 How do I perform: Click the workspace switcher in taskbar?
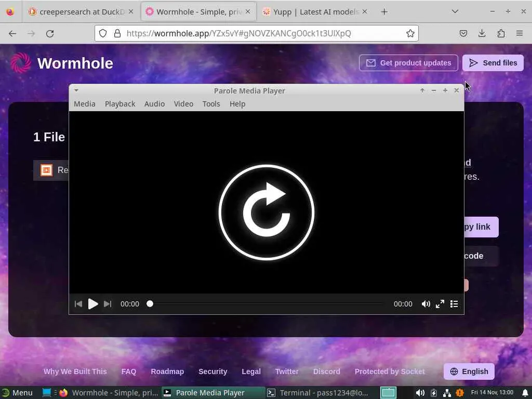pos(388,393)
